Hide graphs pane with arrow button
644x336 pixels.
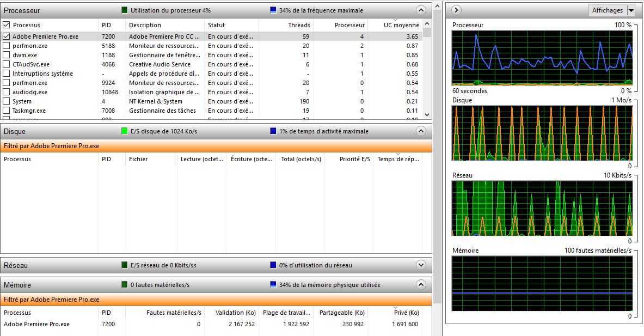click(x=457, y=10)
